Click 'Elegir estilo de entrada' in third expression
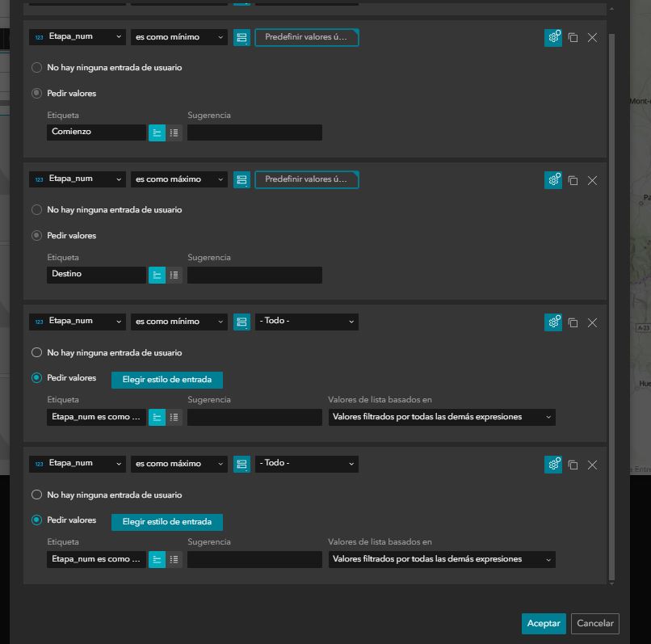This screenshot has width=651, height=644. pyautogui.click(x=166, y=380)
